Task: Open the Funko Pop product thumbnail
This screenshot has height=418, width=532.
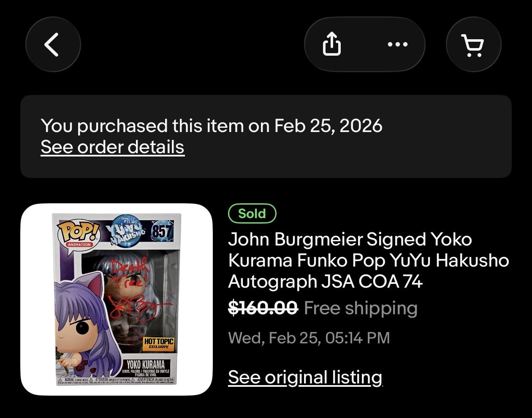Action: (117, 299)
